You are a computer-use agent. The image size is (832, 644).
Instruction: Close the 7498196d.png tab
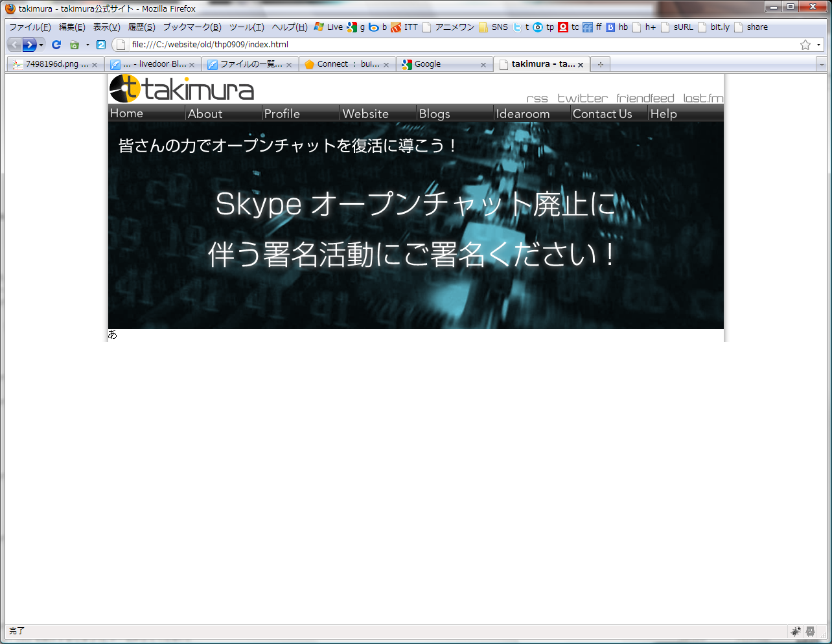(x=95, y=65)
